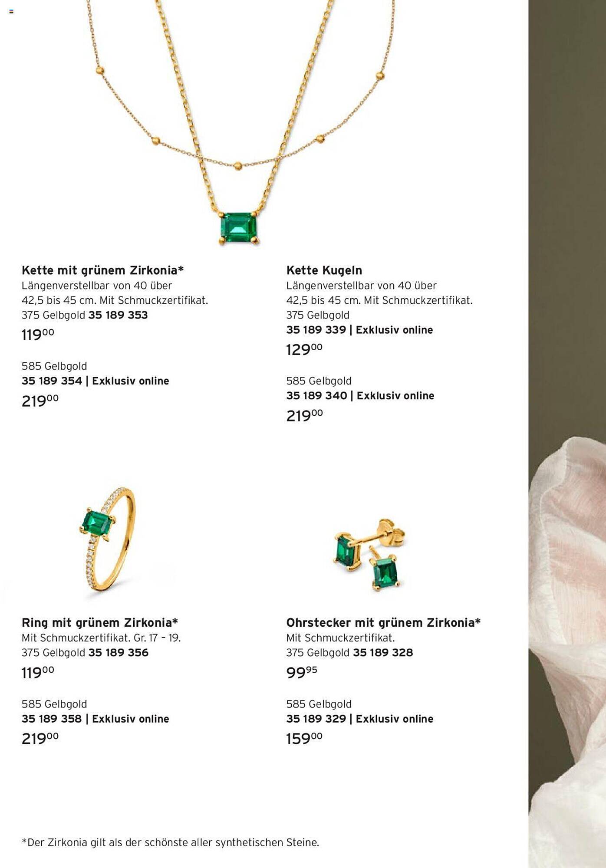This screenshot has width=606, height=868.
Task: Select article number 35 189 340 Exklusiv online
Action: [x=360, y=396]
